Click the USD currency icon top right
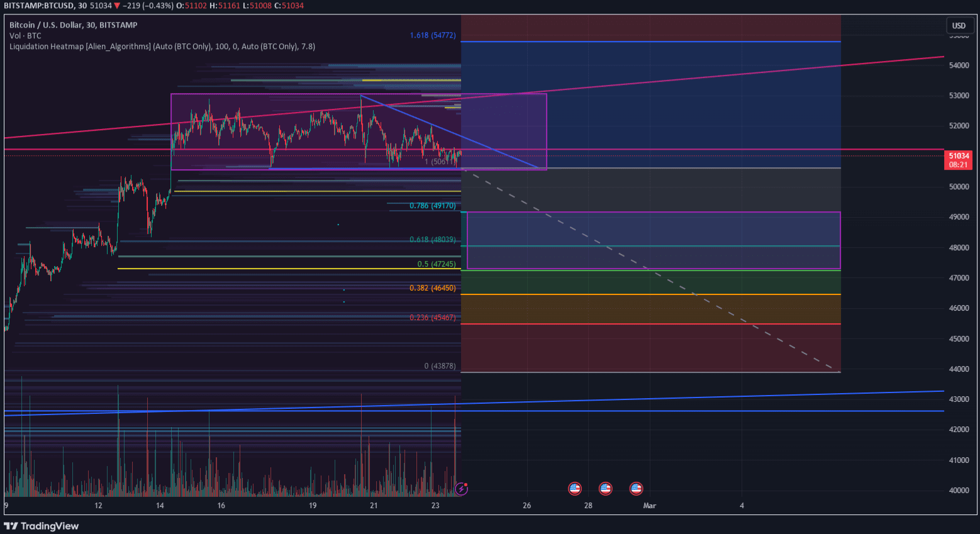 pos(960,26)
